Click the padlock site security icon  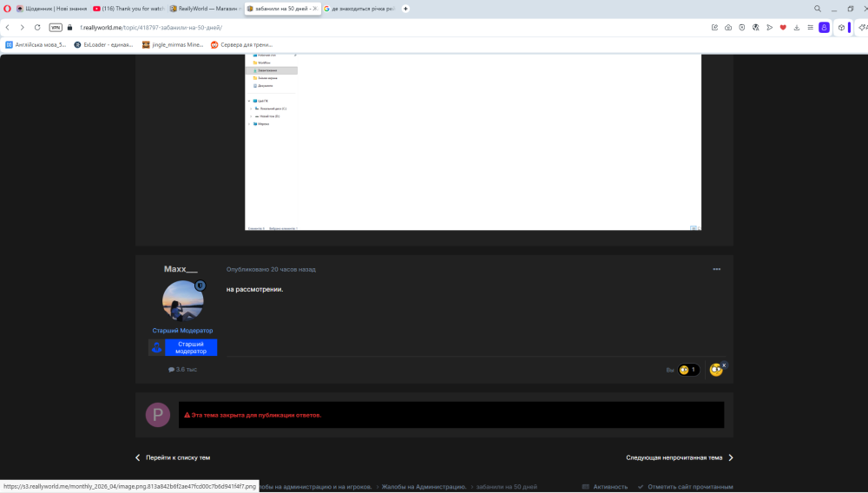pyautogui.click(x=69, y=27)
